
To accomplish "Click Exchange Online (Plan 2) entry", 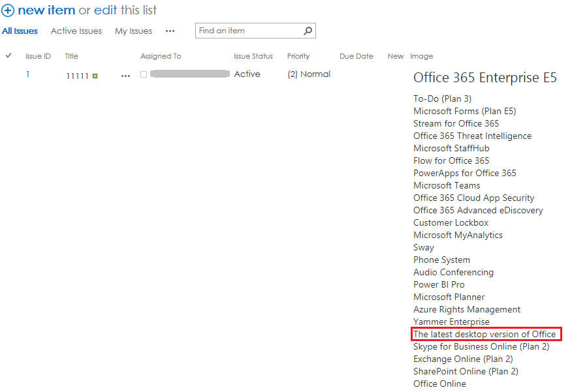I will (x=463, y=359).
